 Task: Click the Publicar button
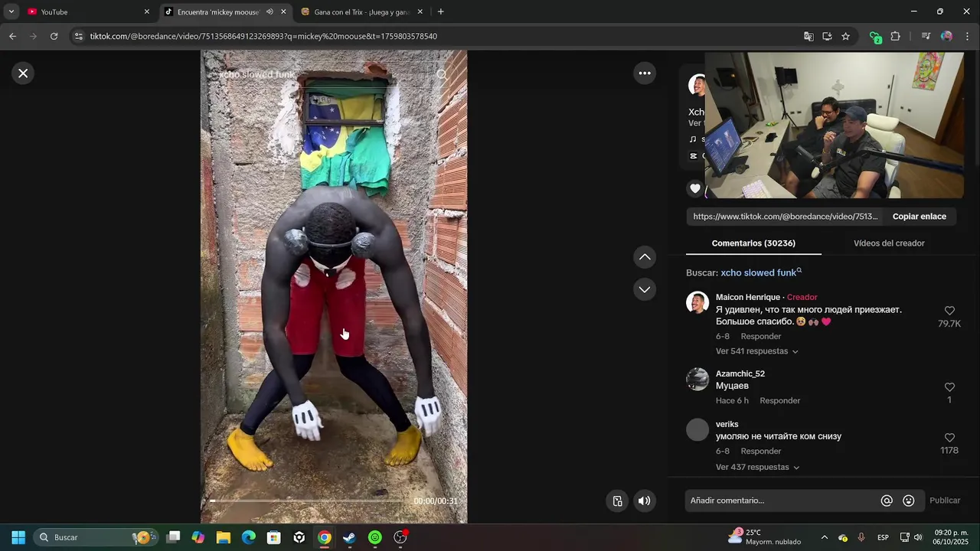pos(945,500)
